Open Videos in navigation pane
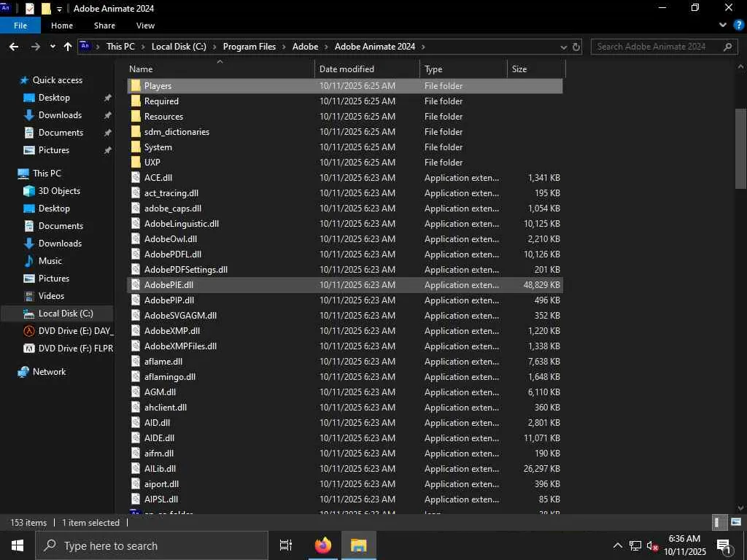 click(51, 296)
